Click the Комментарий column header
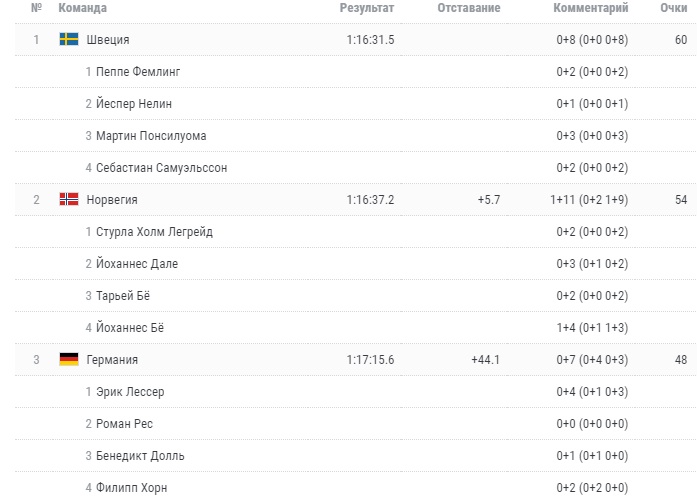Viewport: 697px width, 502px height. point(591,8)
